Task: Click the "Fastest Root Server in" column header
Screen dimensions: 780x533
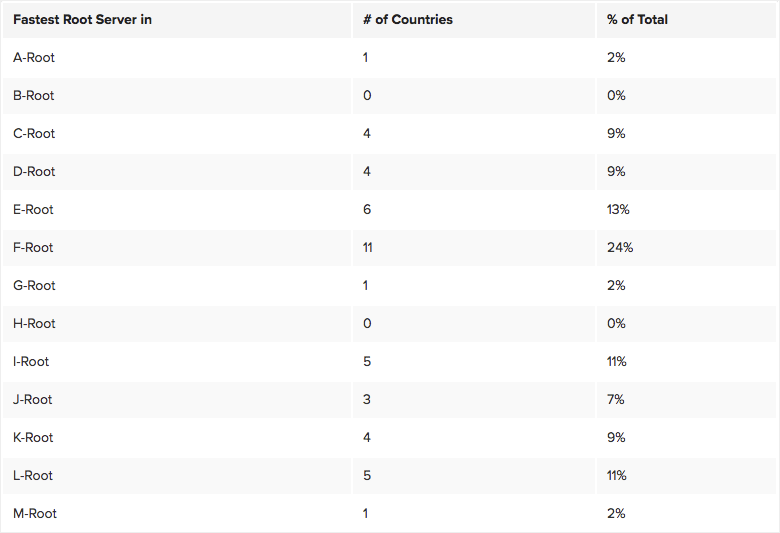Action: (82, 20)
